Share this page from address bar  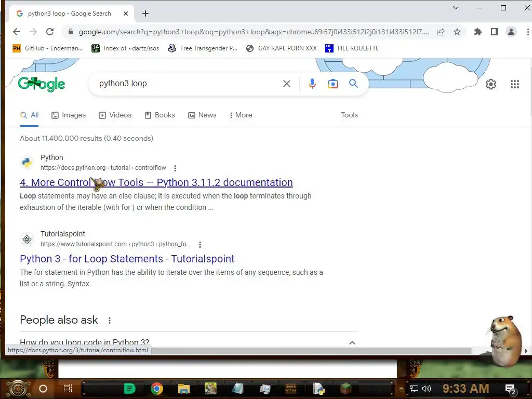pyautogui.click(x=441, y=32)
